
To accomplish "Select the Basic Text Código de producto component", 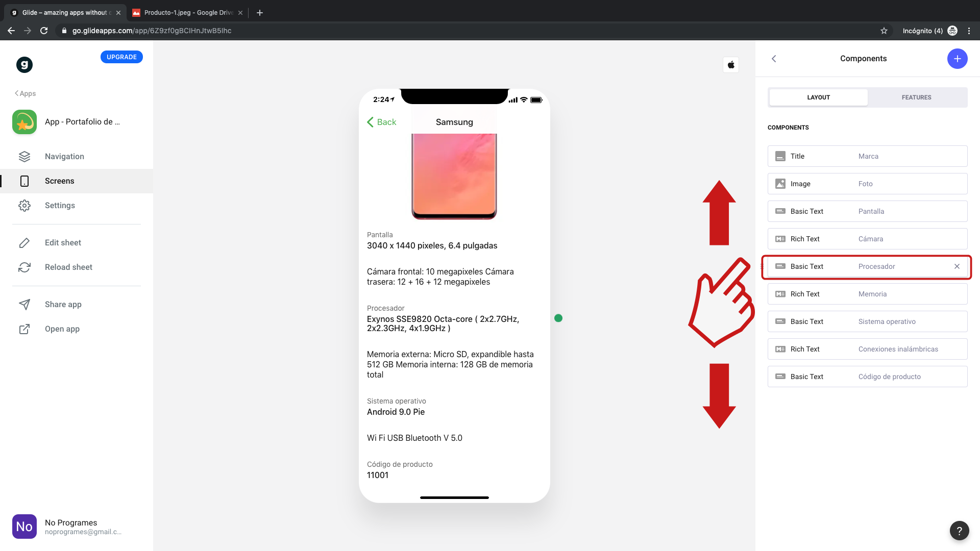I will [x=868, y=377].
